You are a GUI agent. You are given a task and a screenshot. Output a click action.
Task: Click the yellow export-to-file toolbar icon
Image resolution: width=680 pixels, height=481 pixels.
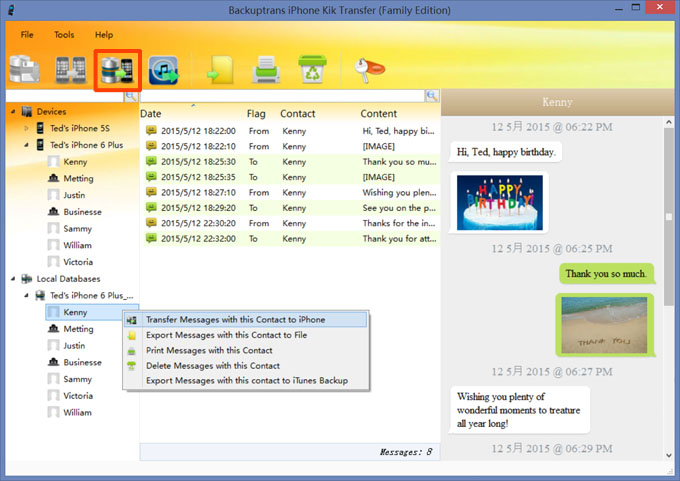220,70
